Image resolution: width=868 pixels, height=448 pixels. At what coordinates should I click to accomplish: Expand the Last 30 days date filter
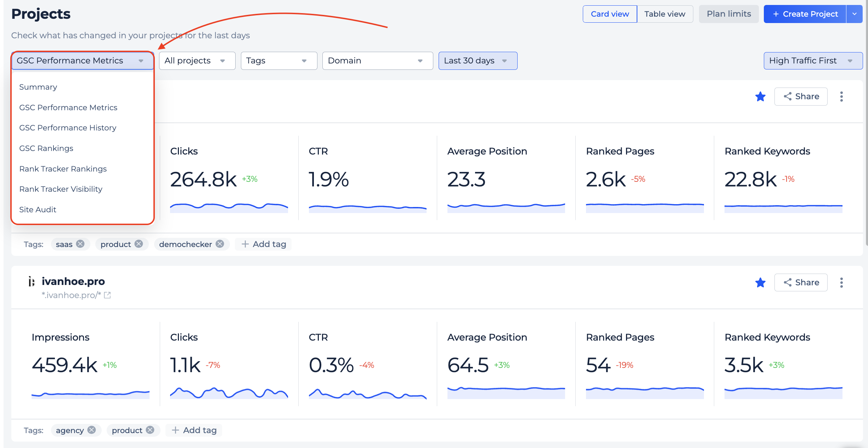click(x=478, y=60)
